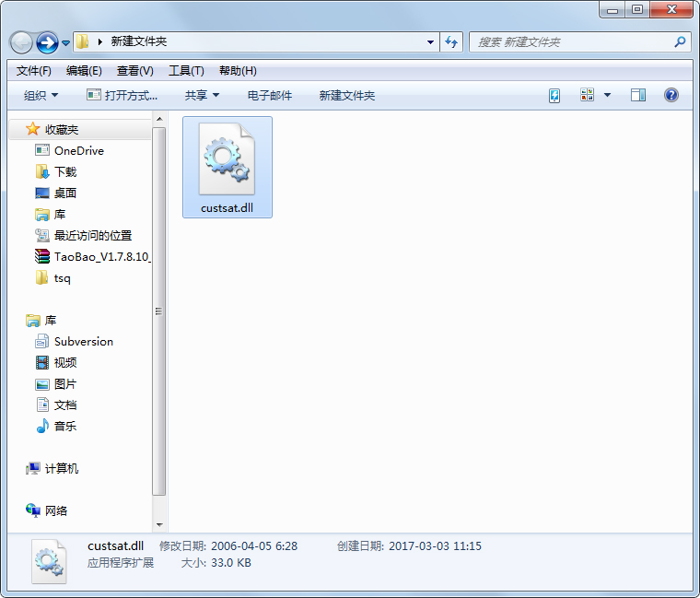Screen dimensions: 700x598
Task: Select 网络 in navigation pane
Action: coord(56,510)
